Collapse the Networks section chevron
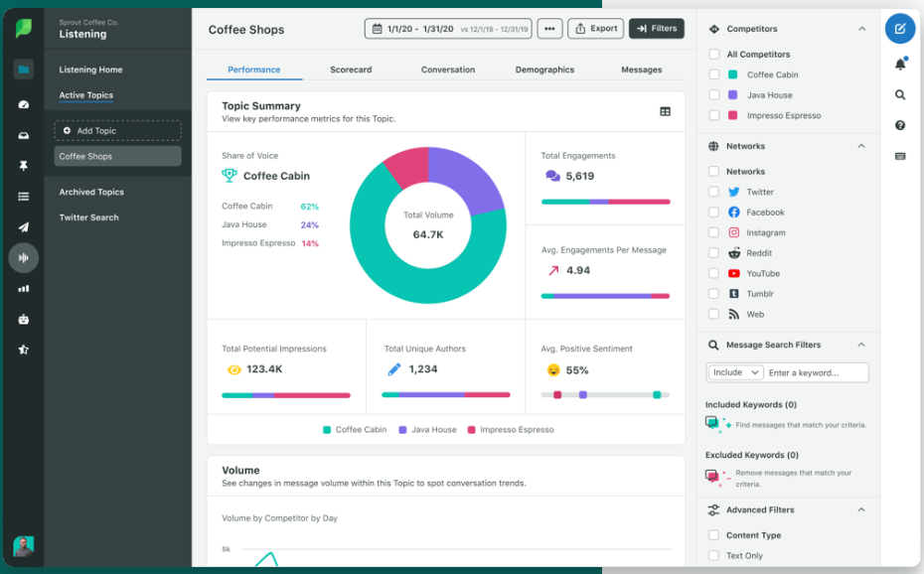 (x=861, y=146)
